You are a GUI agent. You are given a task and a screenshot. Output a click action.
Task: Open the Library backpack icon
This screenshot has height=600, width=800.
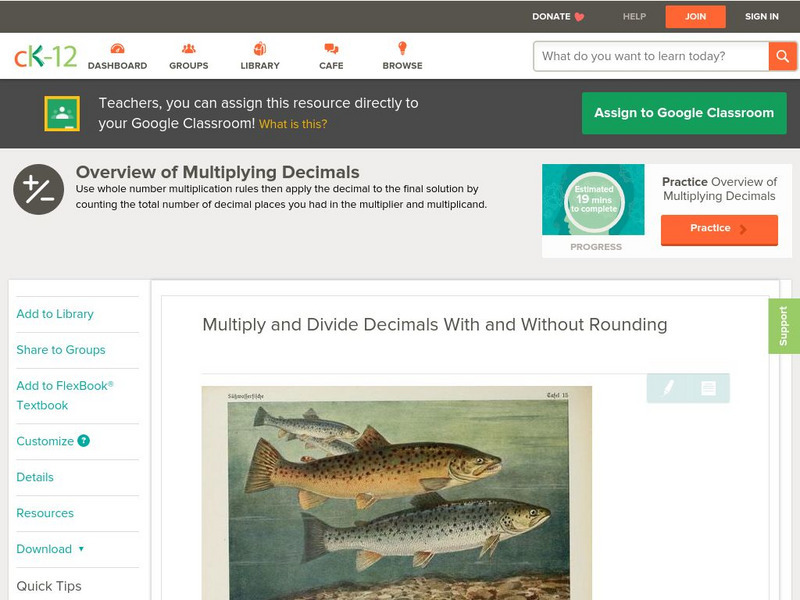(260, 49)
